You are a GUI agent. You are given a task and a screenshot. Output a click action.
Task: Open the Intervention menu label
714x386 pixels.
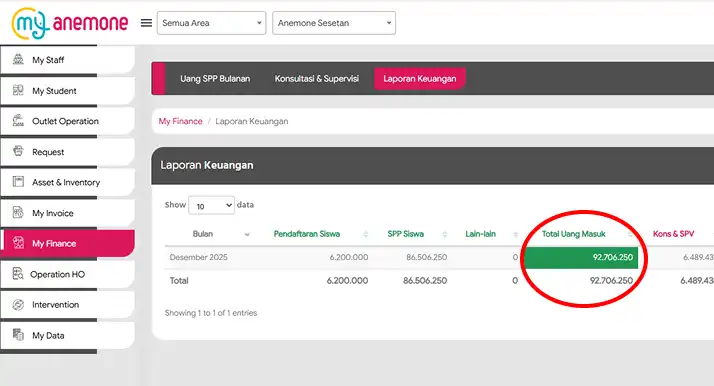click(x=55, y=305)
